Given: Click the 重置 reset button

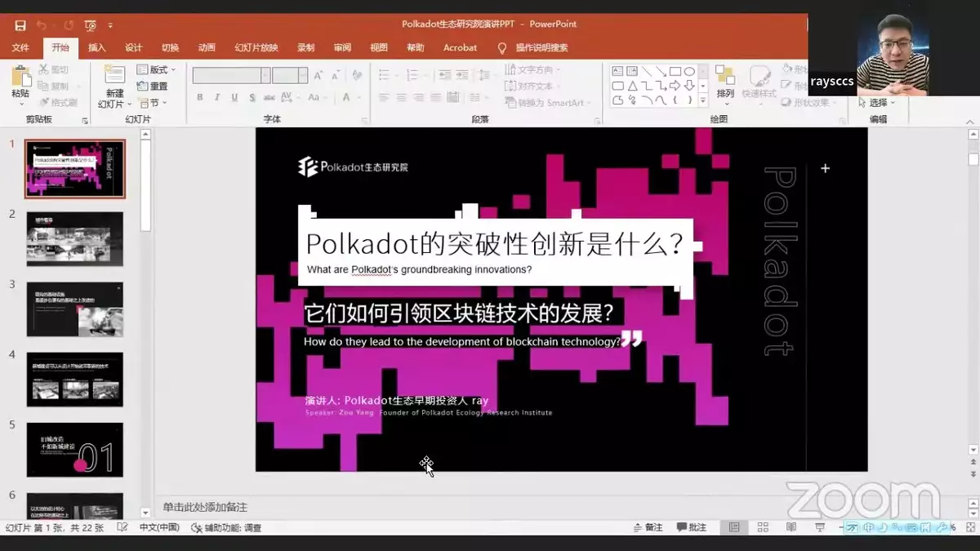Looking at the screenshot, I should [x=153, y=86].
